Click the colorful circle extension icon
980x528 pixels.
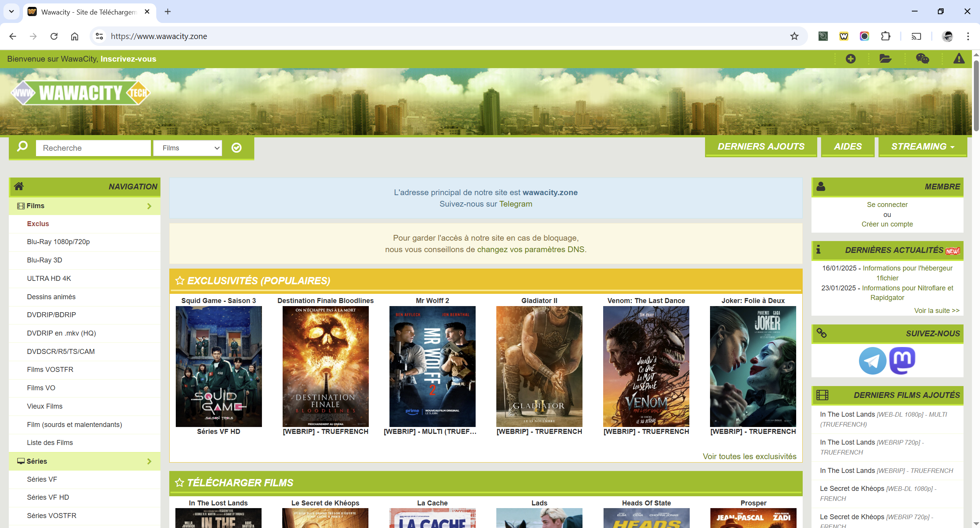tap(864, 36)
